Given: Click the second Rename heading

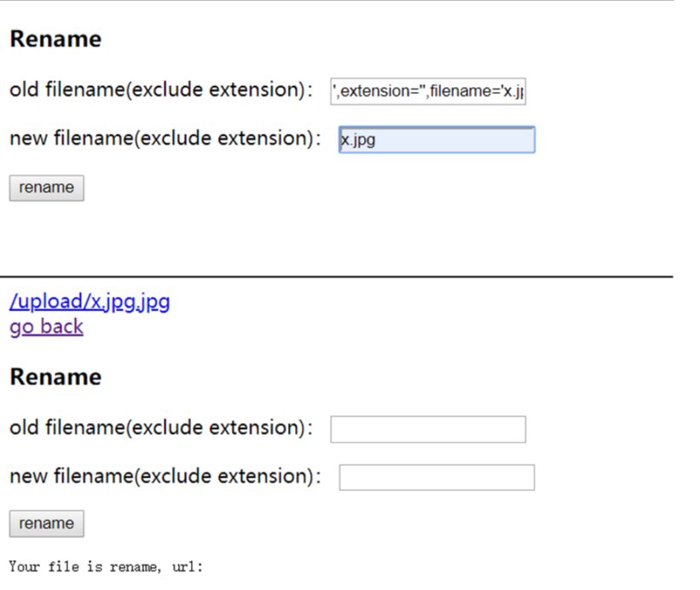Looking at the screenshot, I should click(55, 376).
